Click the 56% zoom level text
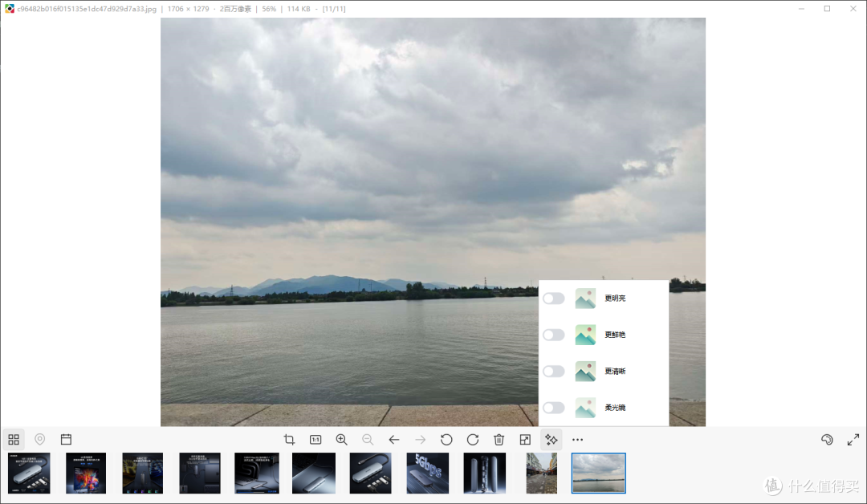 (269, 9)
